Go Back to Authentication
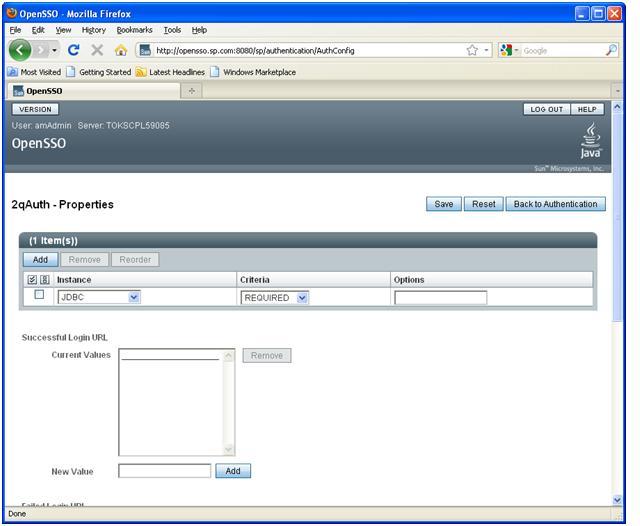640x526 pixels. pyautogui.click(x=556, y=204)
